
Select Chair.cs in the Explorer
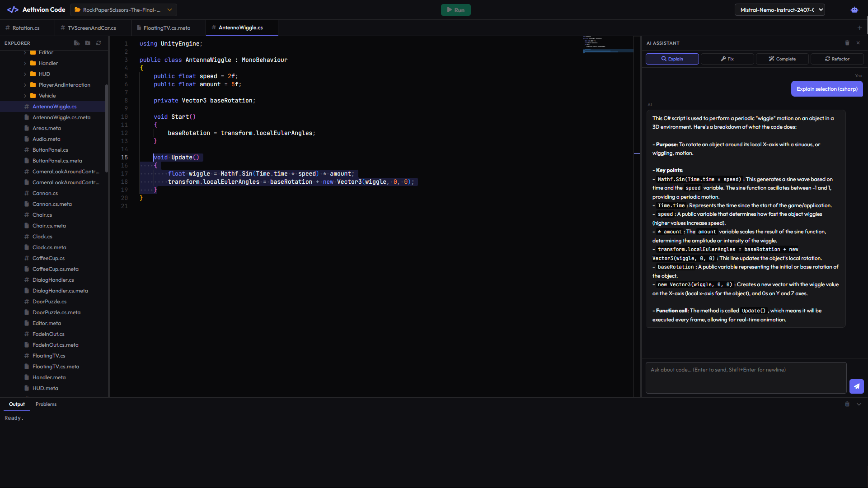pos(42,214)
